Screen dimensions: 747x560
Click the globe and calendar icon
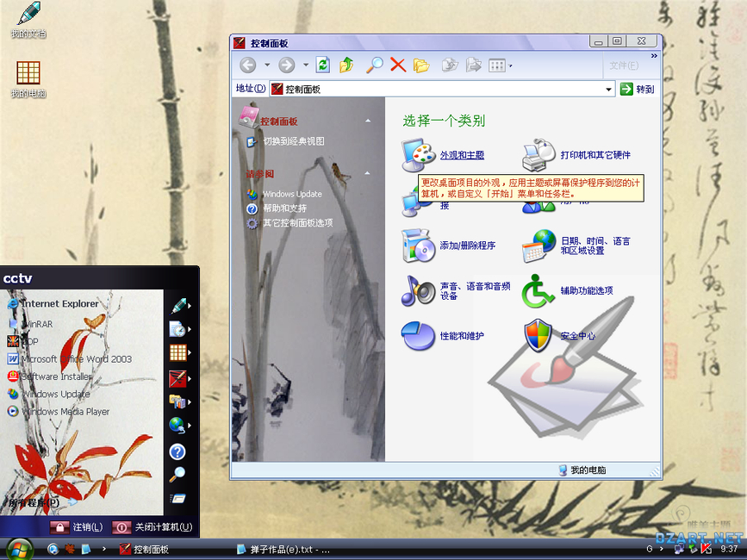tap(538, 246)
